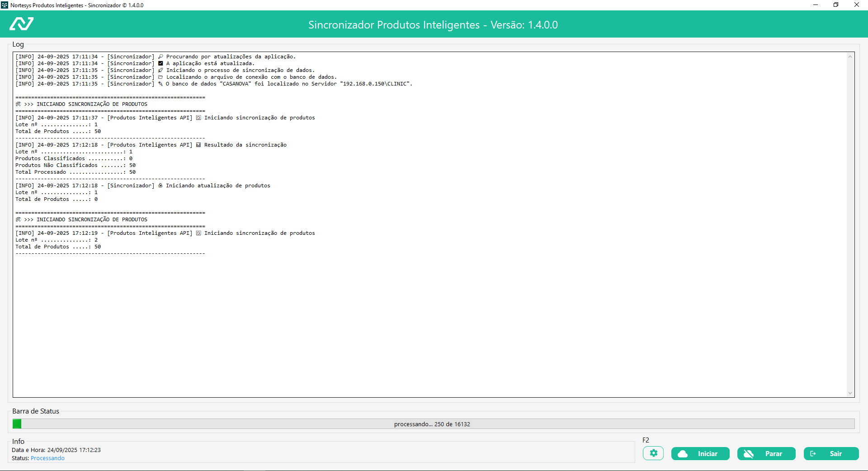This screenshot has width=868, height=471.
Task: Click the checkmark icon beside 'aplicação está atualizada'
Action: click(160, 63)
